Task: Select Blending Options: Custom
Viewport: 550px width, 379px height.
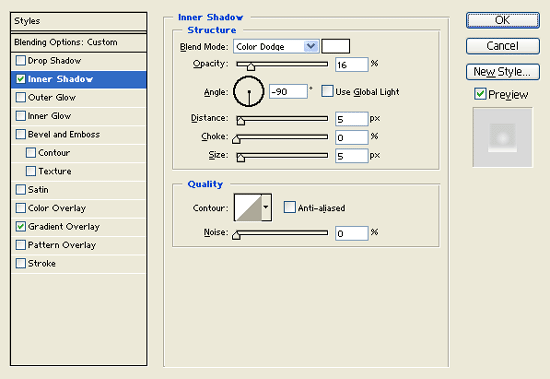Action: (79, 42)
